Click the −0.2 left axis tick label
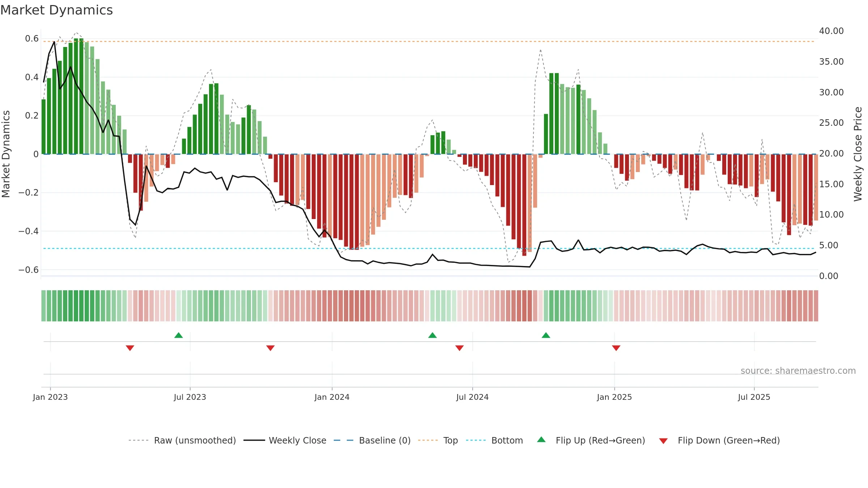This screenshot has width=868, height=488. (x=29, y=193)
